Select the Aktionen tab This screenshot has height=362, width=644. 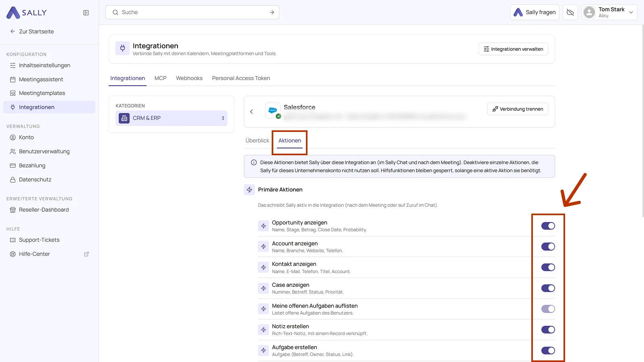point(290,140)
